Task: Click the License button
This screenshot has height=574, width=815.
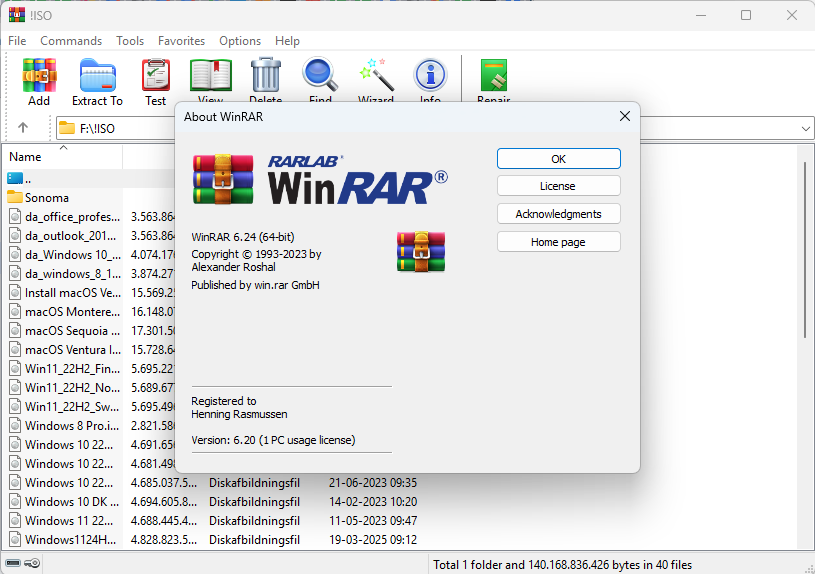Action: coord(558,186)
